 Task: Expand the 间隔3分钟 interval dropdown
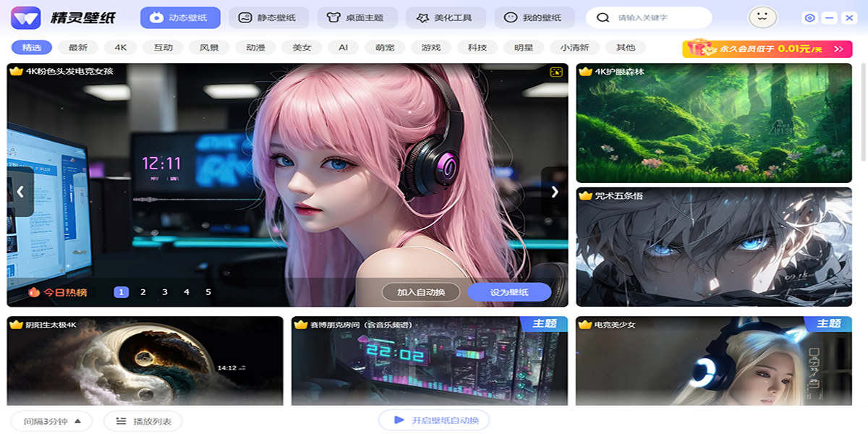point(51,421)
